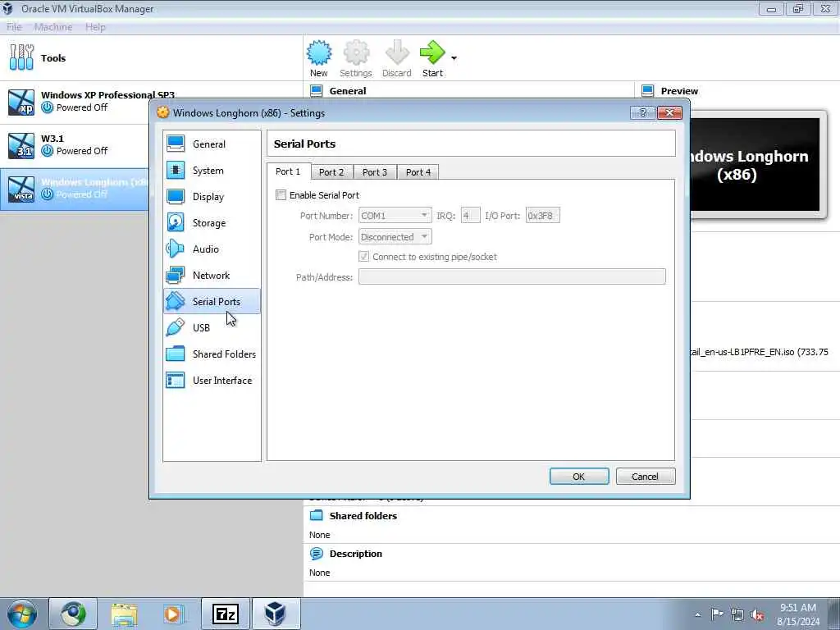Click the Action Center flag tray icon
Image resolution: width=840 pixels, height=630 pixels.
point(717,614)
